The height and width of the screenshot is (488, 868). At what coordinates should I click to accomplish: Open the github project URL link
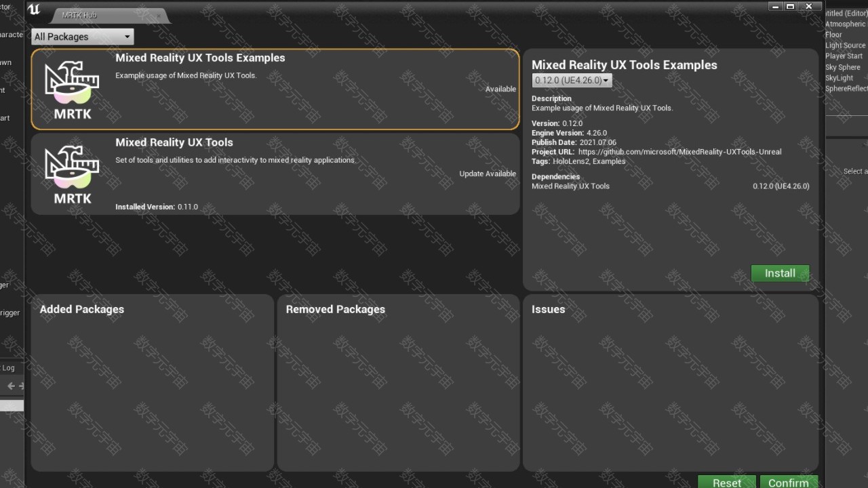pyautogui.click(x=679, y=152)
